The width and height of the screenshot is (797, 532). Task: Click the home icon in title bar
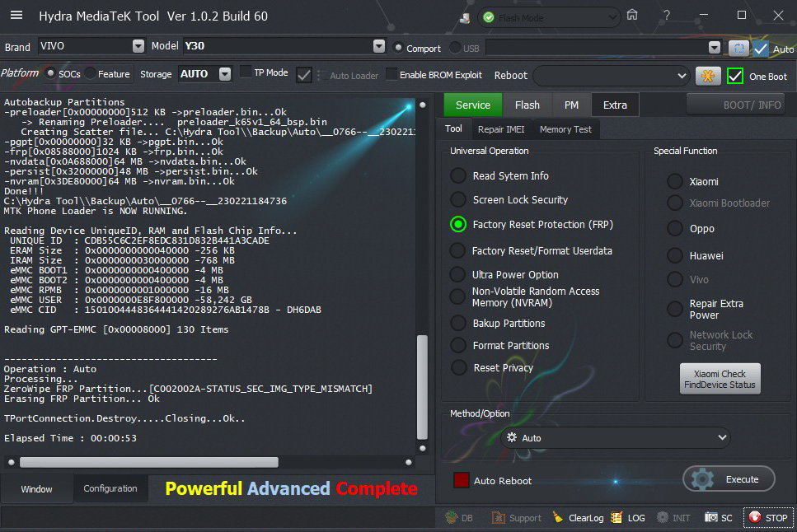point(632,15)
